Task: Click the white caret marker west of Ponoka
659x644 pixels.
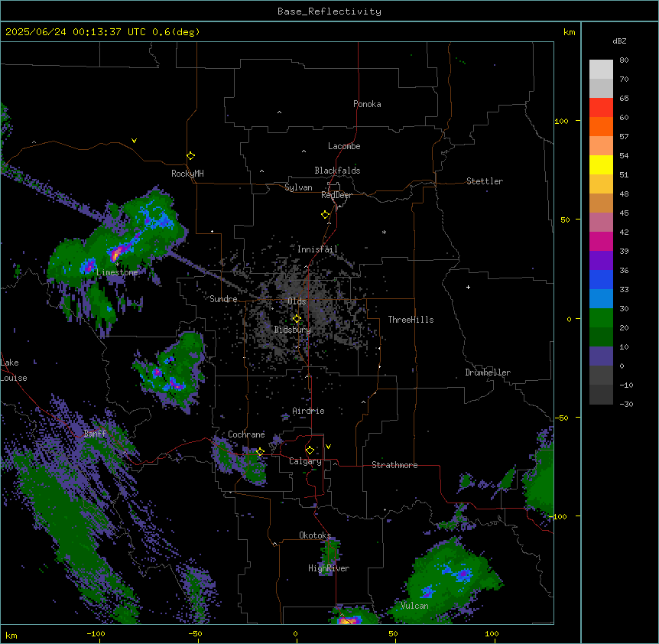Action: click(279, 112)
